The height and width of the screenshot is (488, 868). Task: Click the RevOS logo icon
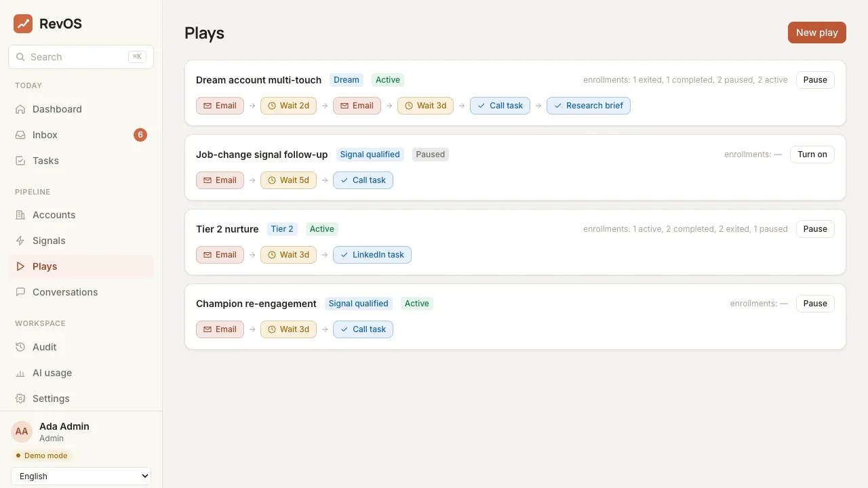23,24
